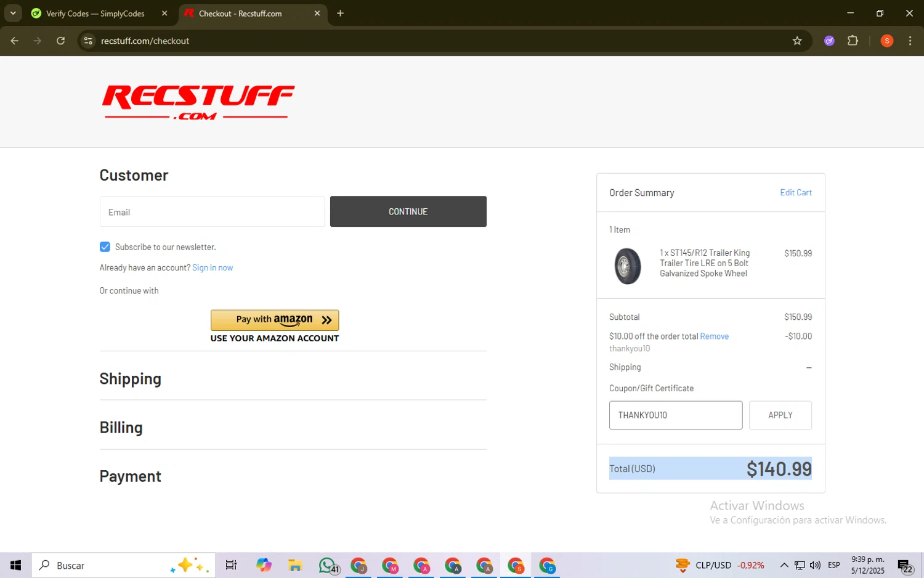Focus the Email input field

[212, 211]
